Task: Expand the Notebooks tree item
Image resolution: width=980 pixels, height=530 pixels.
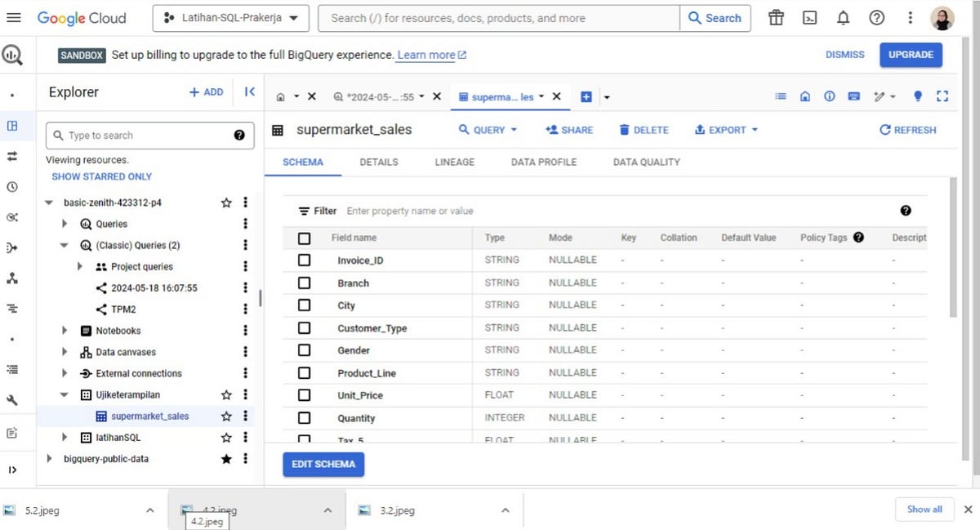Action: pos(65,330)
